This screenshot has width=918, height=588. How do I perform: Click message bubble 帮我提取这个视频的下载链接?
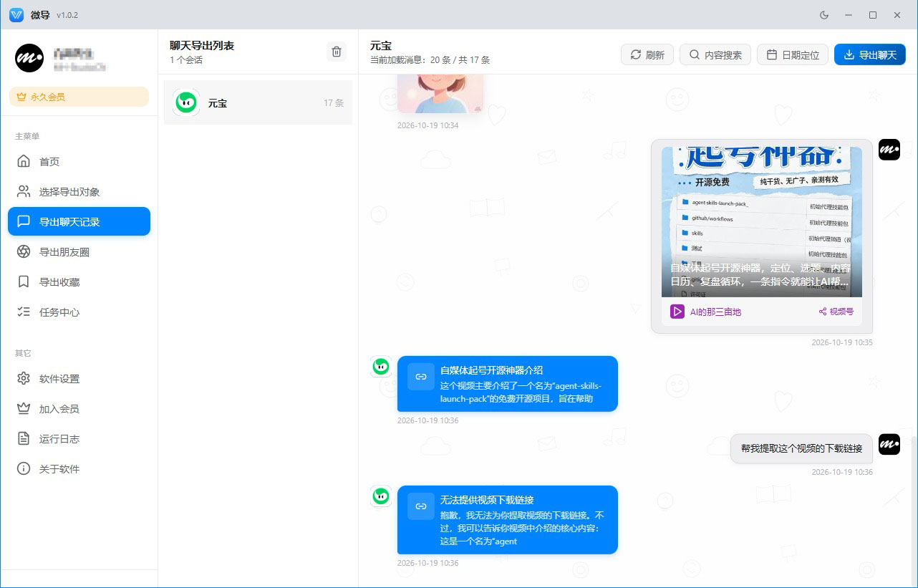pos(802,449)
